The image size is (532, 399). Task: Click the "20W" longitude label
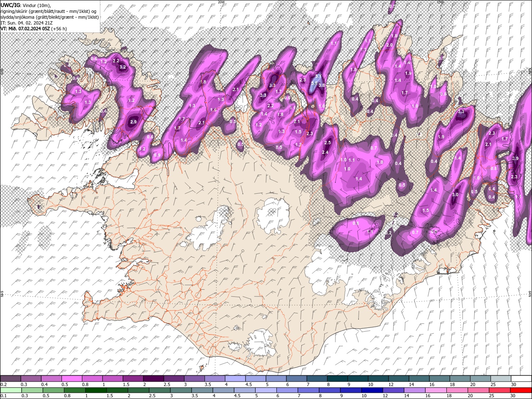click(x=221, y=2)
